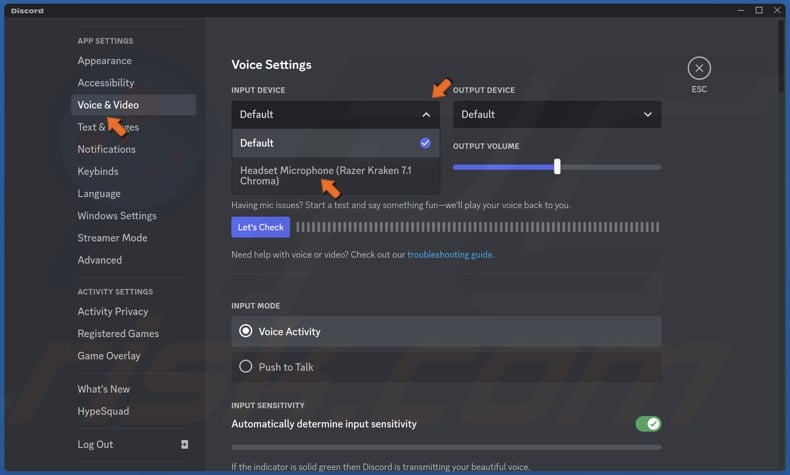Click the OUTPUT DEVICE label

(484, 90)
